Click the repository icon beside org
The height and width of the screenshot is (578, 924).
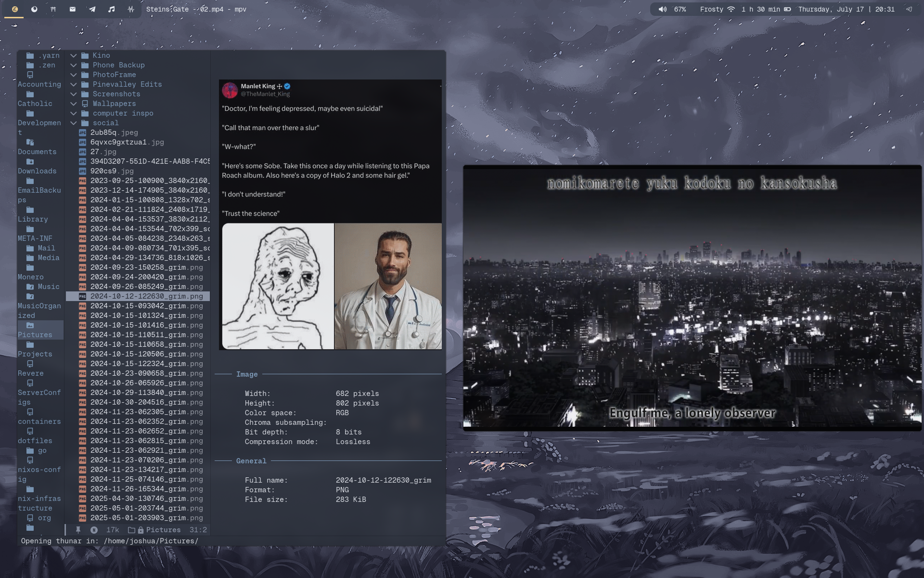tap(30, 518)
